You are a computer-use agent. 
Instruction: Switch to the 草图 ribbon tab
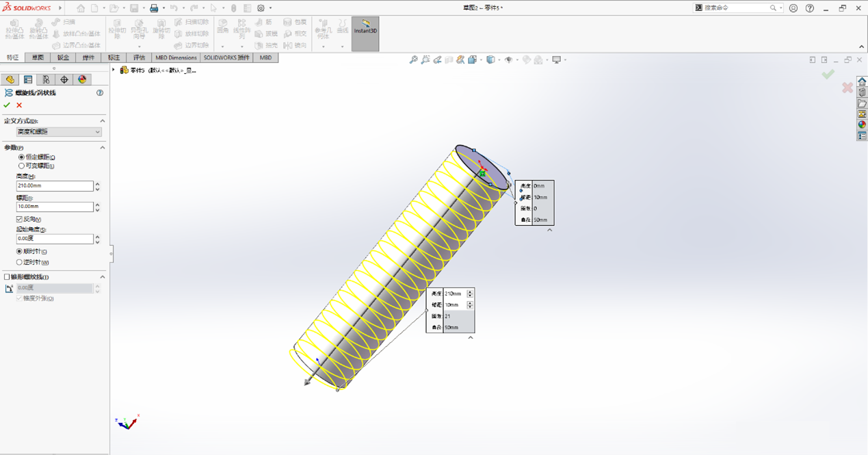(37, 57)
